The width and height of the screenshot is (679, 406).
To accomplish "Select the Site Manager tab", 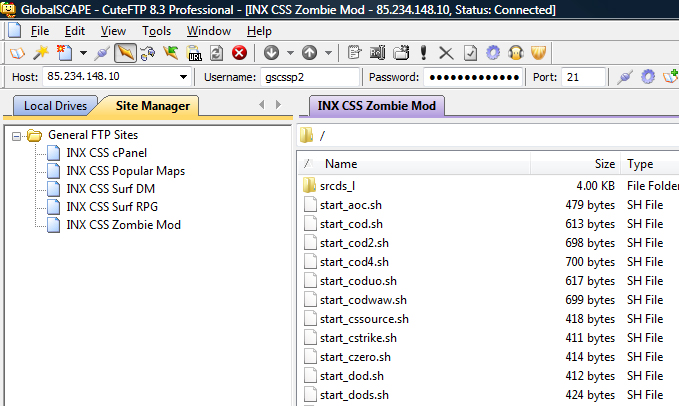I will [x=152, y=106].
